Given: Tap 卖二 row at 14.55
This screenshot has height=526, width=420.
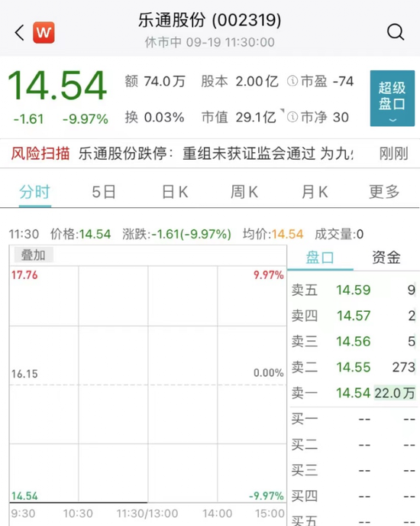Looking at the screenshot, I should (x=354, y=367).
